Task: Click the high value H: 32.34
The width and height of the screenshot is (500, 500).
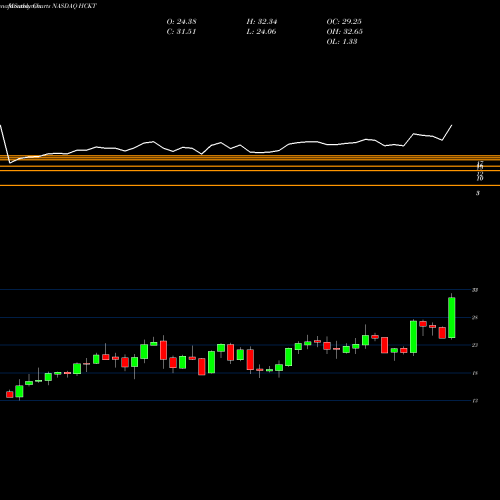Action: [x=262, y=22]
